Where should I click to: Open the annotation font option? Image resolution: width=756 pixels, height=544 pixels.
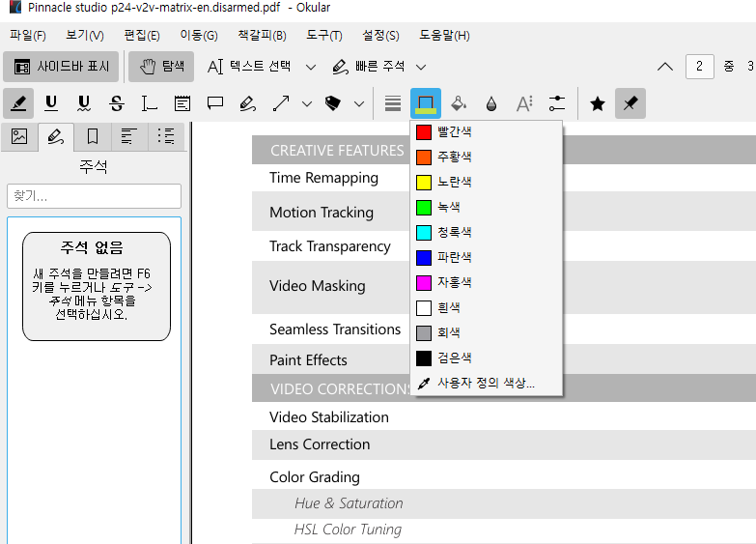524,103
